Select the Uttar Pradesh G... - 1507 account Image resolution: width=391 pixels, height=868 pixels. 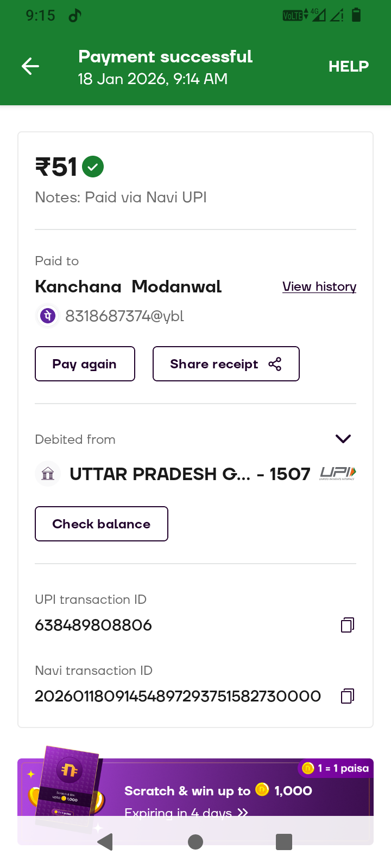[x=190, y=474]
